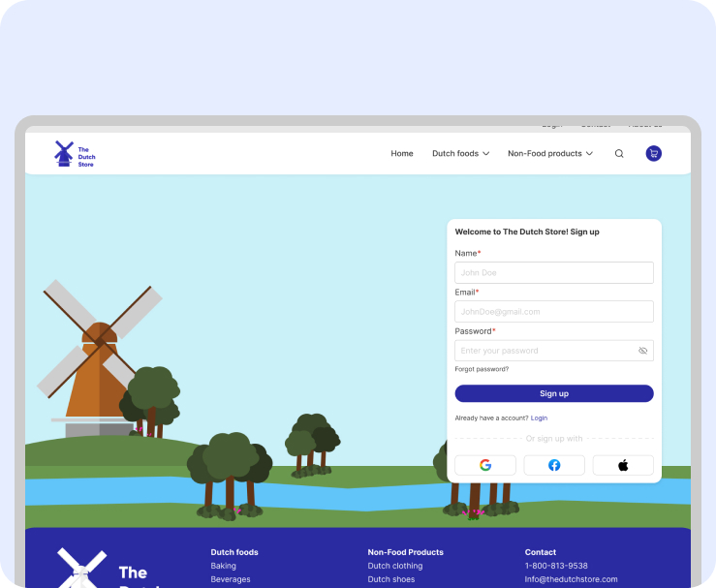The height and width of the screenshot is (588, 716).
Task: Click the white windmill logo in footer
Action: 81,569
